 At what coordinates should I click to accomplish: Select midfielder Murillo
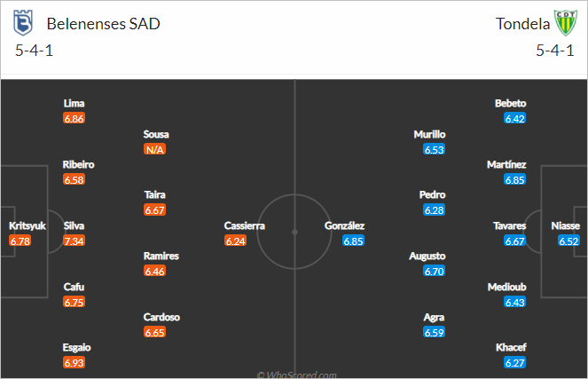click(x=429, y=134)
